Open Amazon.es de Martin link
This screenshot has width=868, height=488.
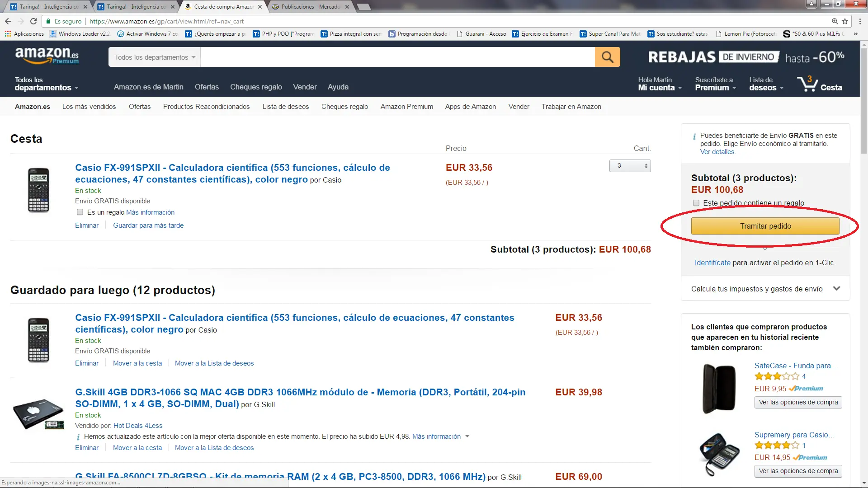coord(148,87)
